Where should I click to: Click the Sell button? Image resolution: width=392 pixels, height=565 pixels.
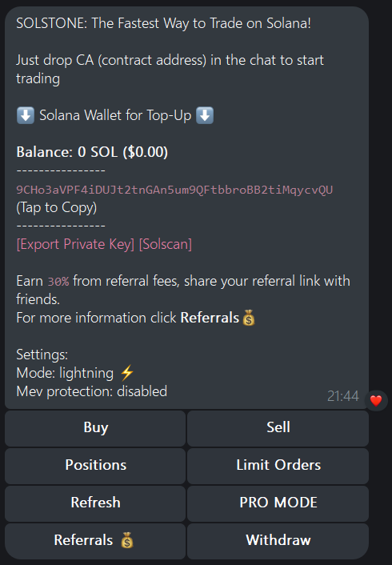pos(278,428)
